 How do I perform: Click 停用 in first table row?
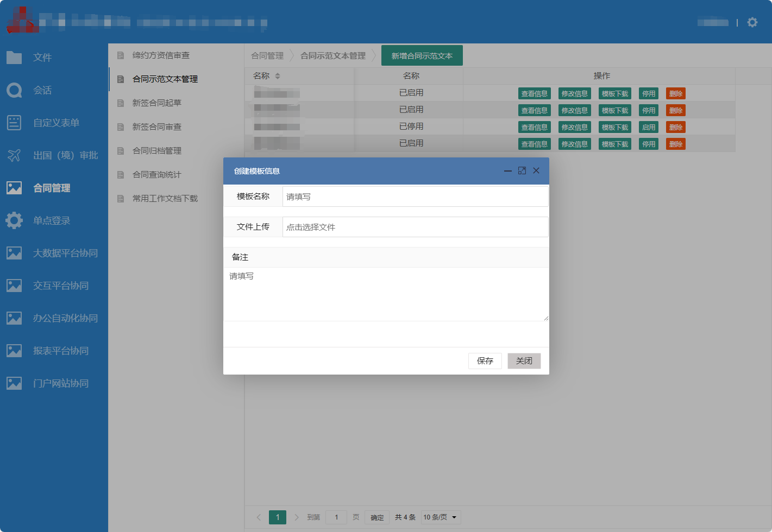(x=649, y=94)
